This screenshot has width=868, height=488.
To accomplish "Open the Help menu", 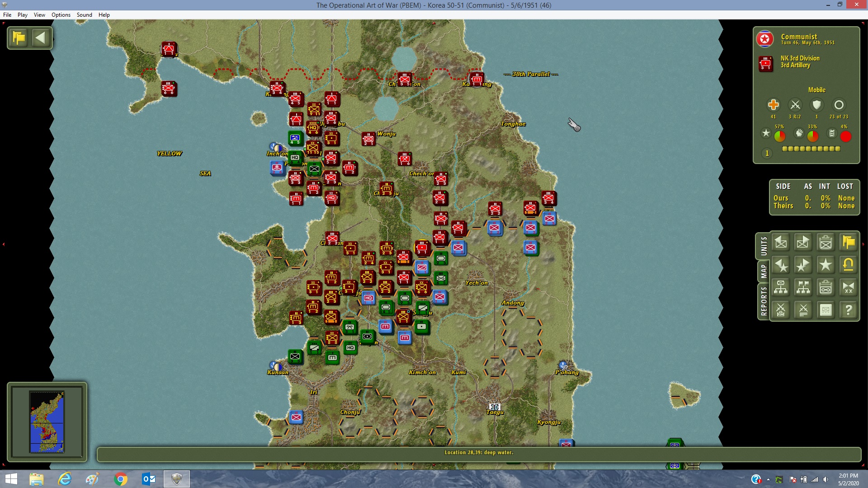I will [104, 14].
